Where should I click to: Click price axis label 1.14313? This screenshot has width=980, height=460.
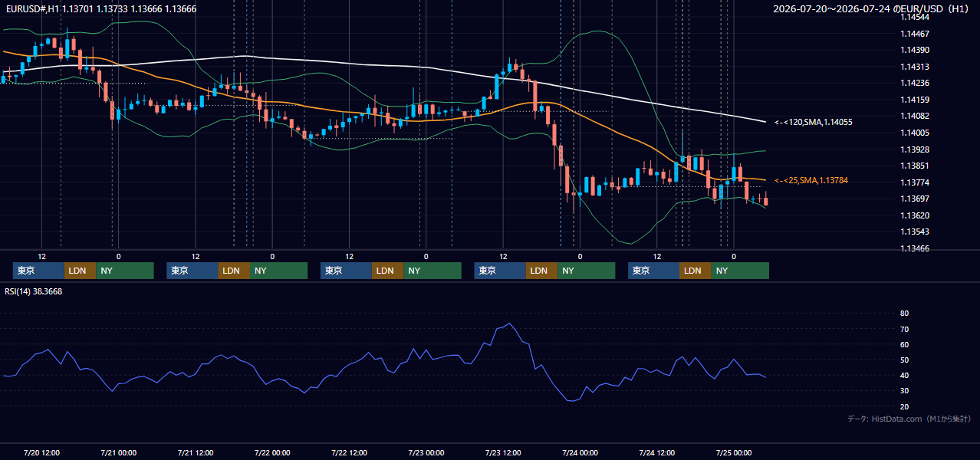(915, 67)
